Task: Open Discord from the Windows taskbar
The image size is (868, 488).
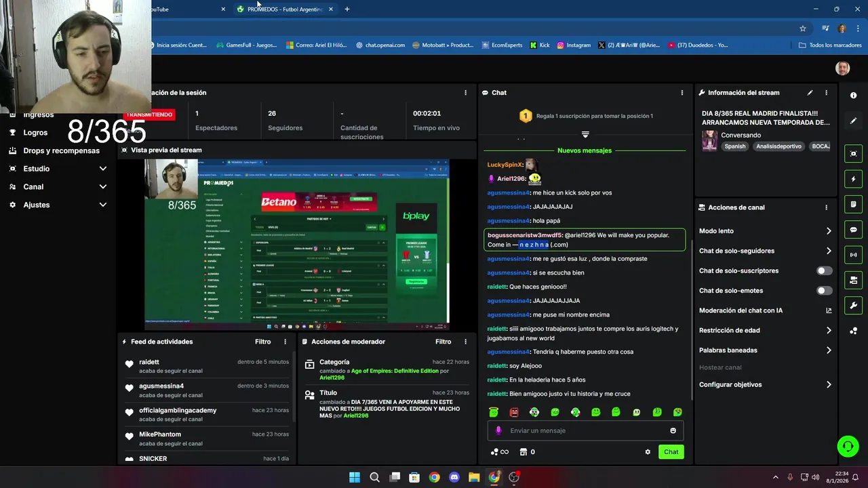Action: [x=454, y=477]
